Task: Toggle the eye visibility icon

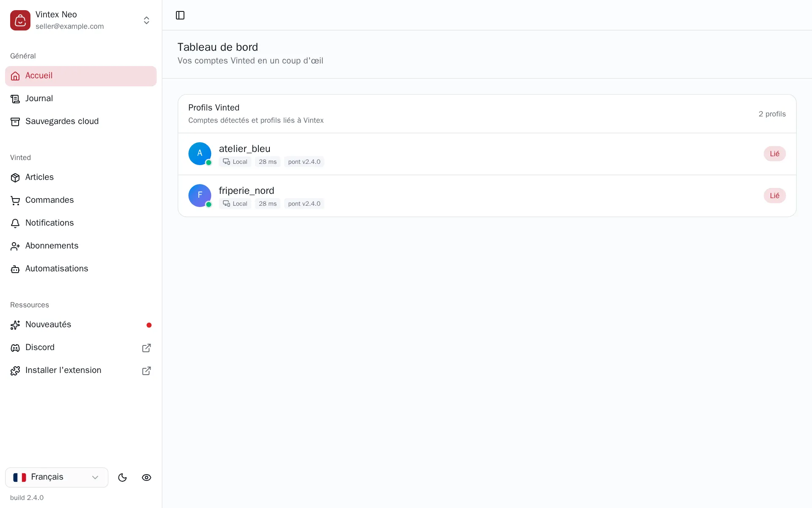Action: click(146, 478)
